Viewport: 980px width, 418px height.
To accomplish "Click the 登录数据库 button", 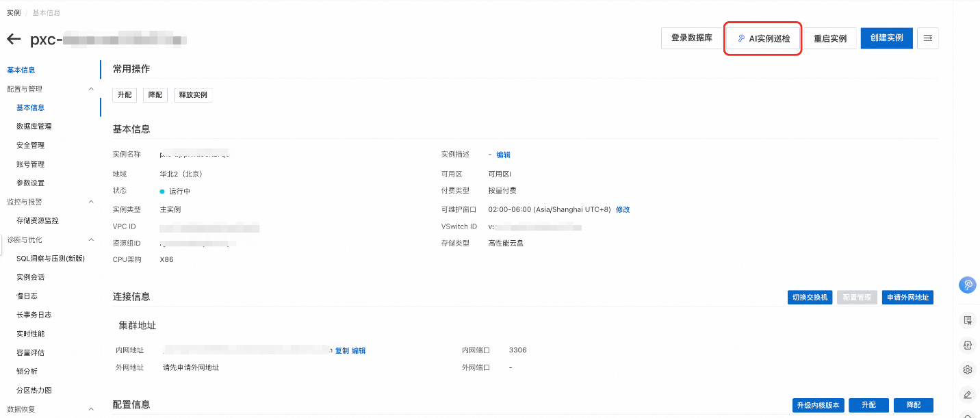I will [691, 38].
